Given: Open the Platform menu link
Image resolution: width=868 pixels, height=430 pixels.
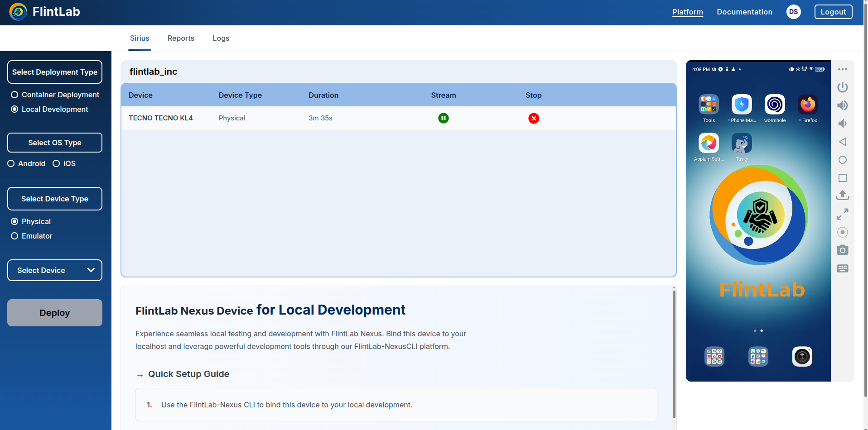Looking at the screenshot, I should click(x=687, y=12).
